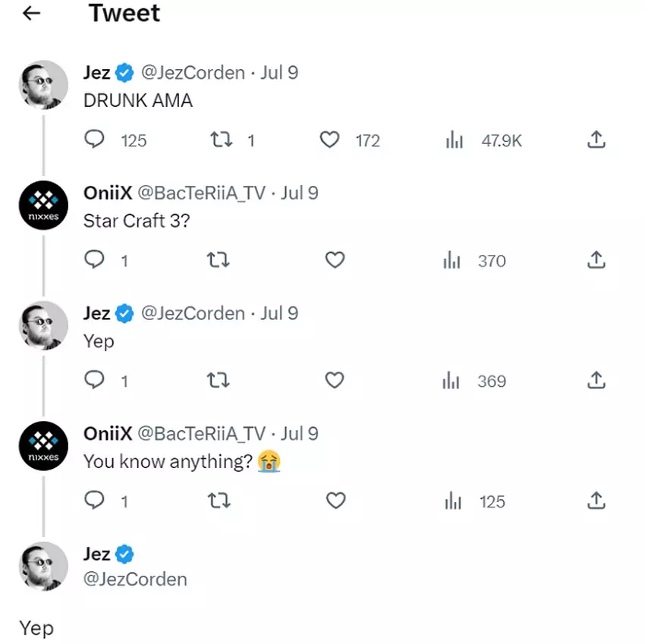The width and height of the screenshot is (645, 644).
Task: Reply to the DRUNK AMA tweet
Action: pos(94,140)
